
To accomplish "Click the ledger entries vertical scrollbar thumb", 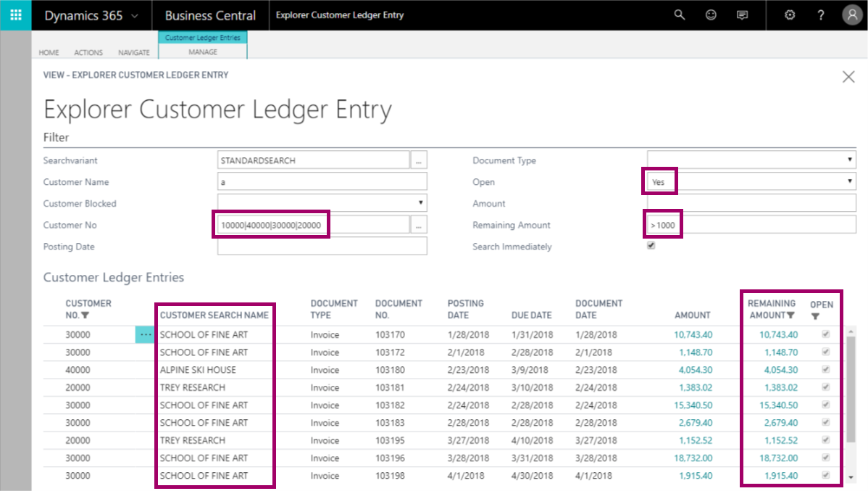I will click(x=851, y=389).
